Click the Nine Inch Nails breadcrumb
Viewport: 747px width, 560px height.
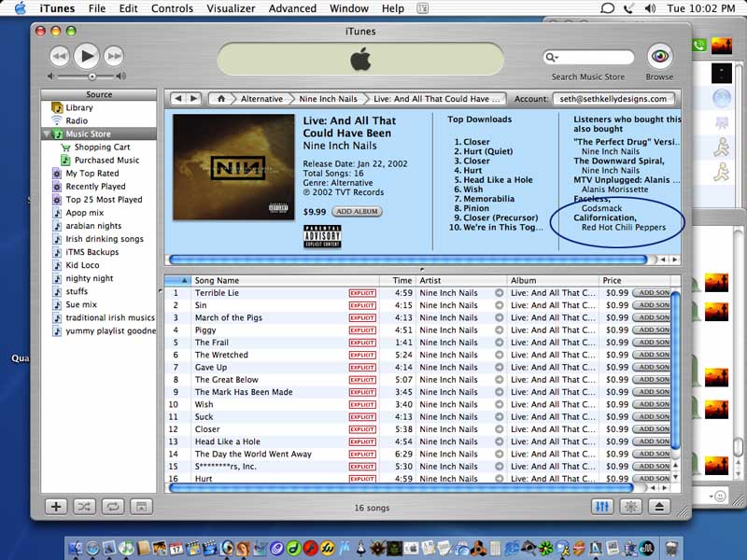click(x=328, y=99)
